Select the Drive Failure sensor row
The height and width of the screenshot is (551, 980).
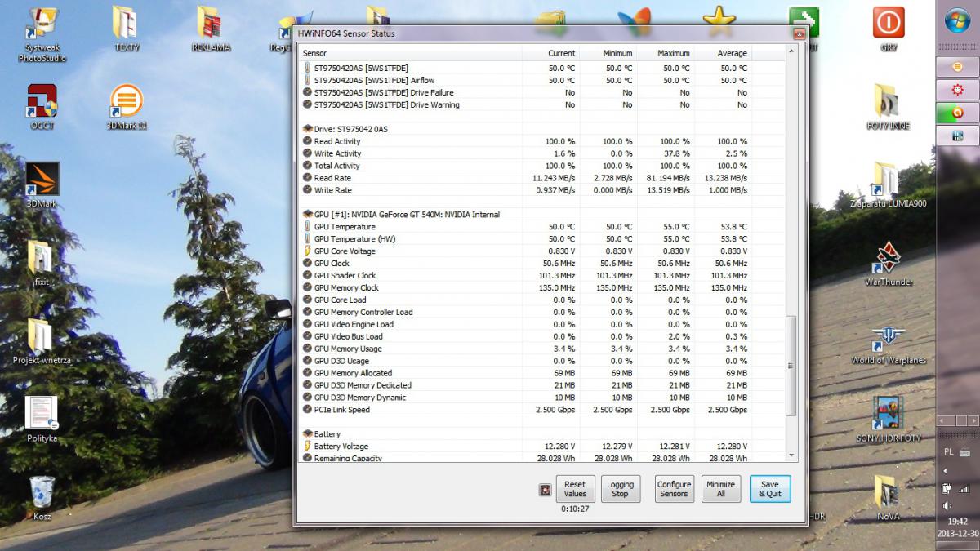point(543,93)
